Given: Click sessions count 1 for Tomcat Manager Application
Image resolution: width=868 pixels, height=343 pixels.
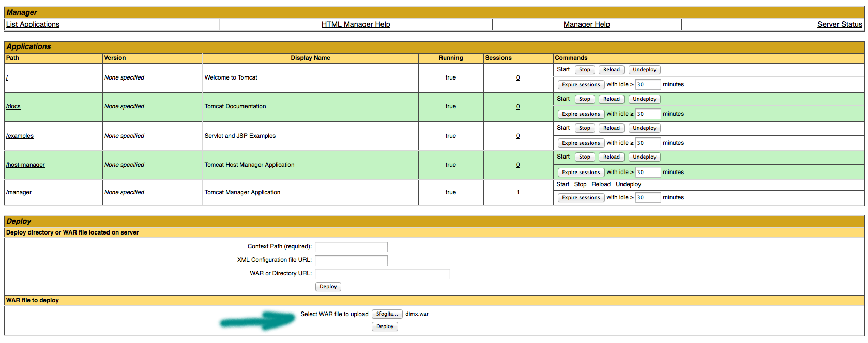Looking at the screenshot, I should [518, 192].
